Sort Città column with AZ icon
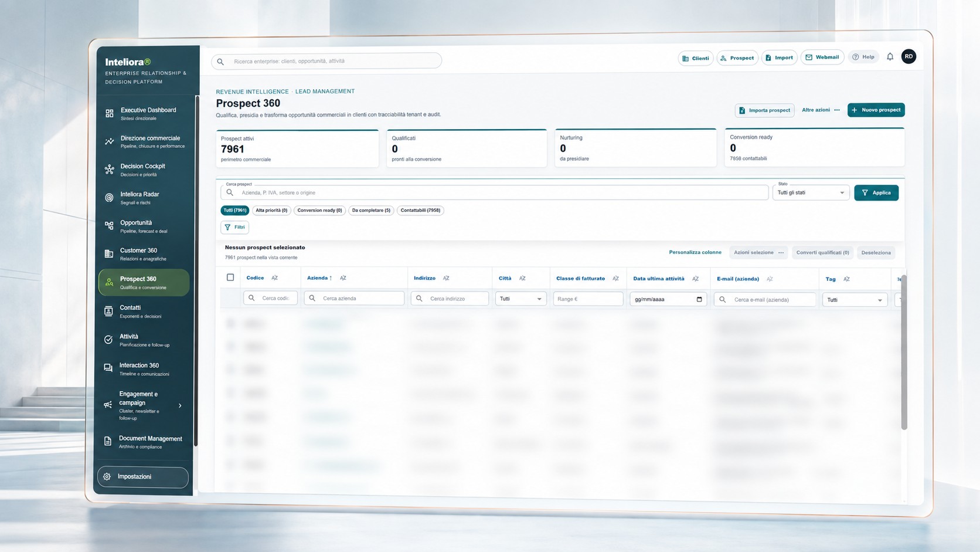 tap(522, 278)
